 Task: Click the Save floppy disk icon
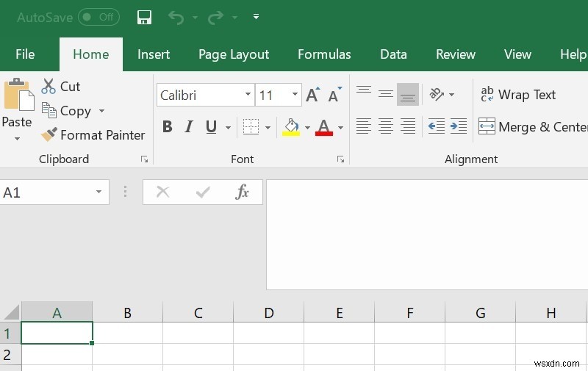tap(144, 17)
